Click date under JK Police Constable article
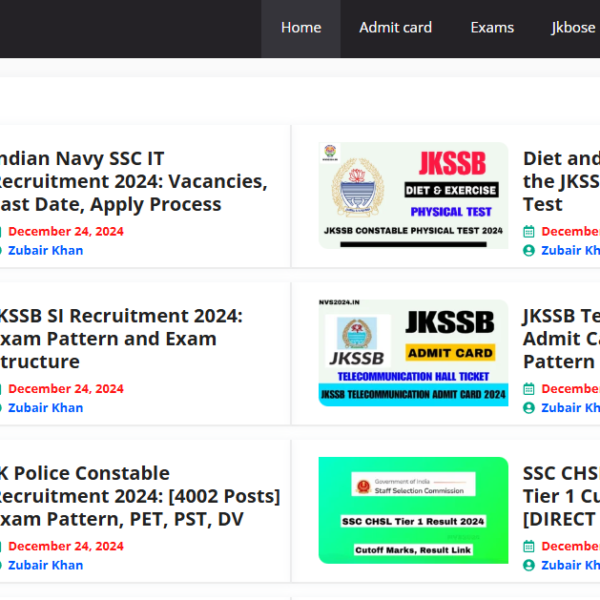 (66, 546)
